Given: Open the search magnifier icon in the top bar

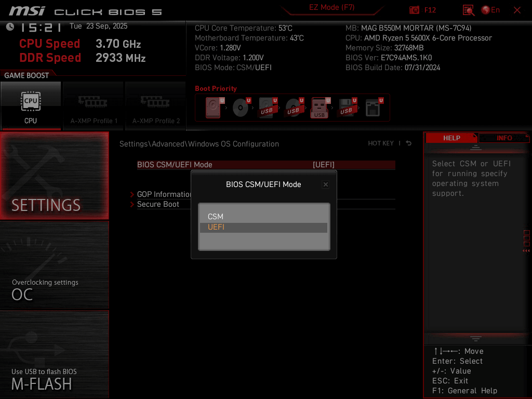Looking at the screenshot, I should click(x=468, y=10).
